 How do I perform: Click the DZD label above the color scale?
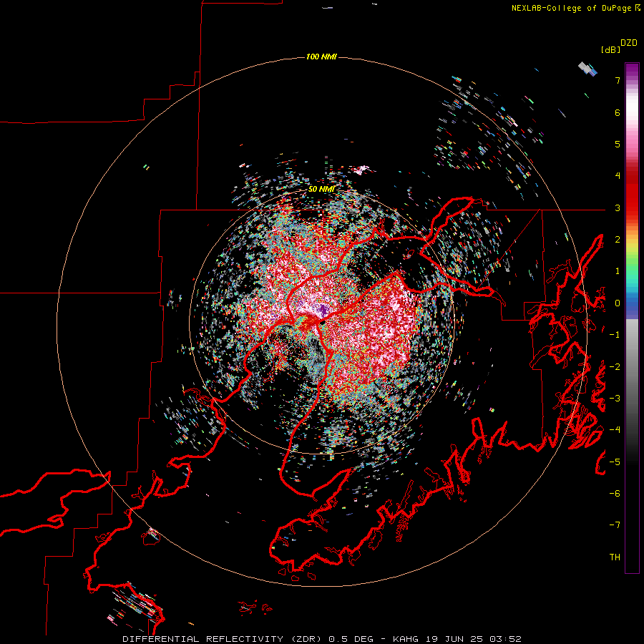629,43
